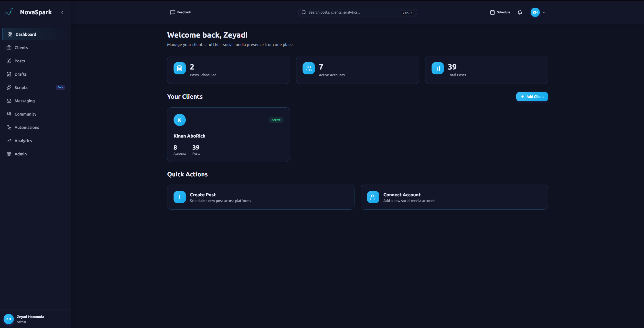Collapse the sidebar with the chevron arrow
The width and height of the screenshot is (644, 328).
click(62, 12)
